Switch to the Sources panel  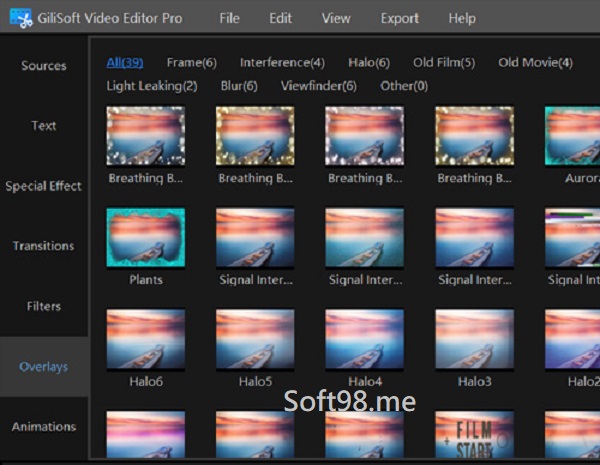pos(44,66)
